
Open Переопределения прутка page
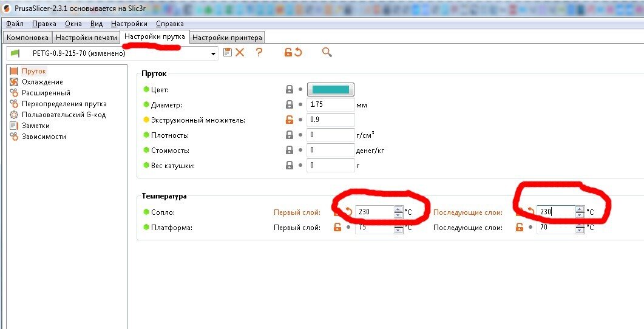pos(64,104)
